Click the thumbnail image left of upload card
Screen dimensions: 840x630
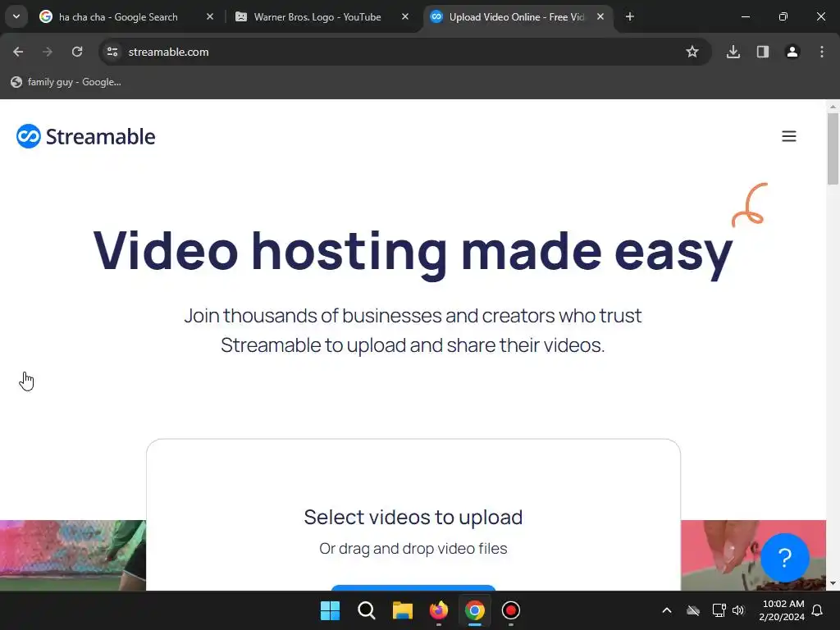tap(73, 555)
